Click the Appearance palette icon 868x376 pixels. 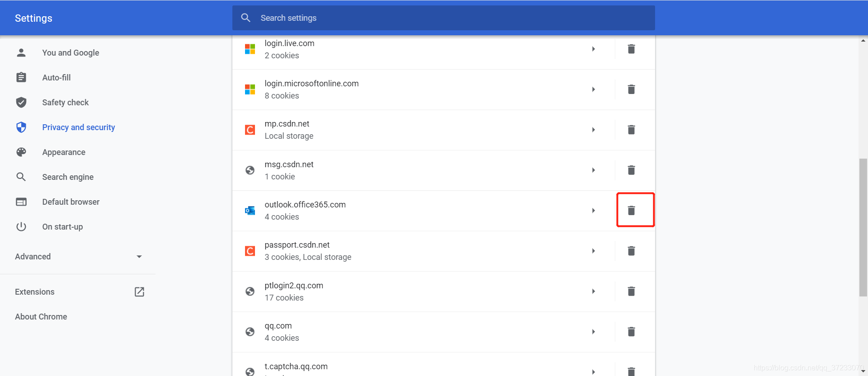pyautogui.click(x=21, y=152)
